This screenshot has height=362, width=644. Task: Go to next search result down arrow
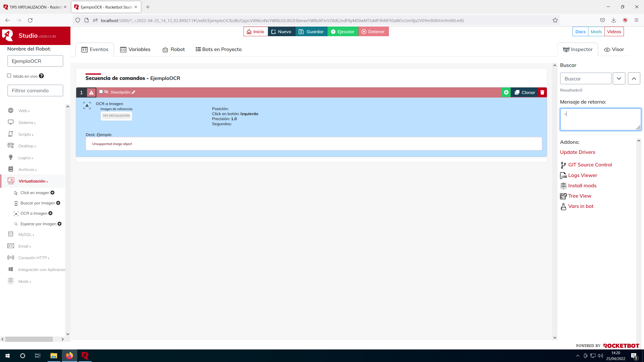point(619,79)
